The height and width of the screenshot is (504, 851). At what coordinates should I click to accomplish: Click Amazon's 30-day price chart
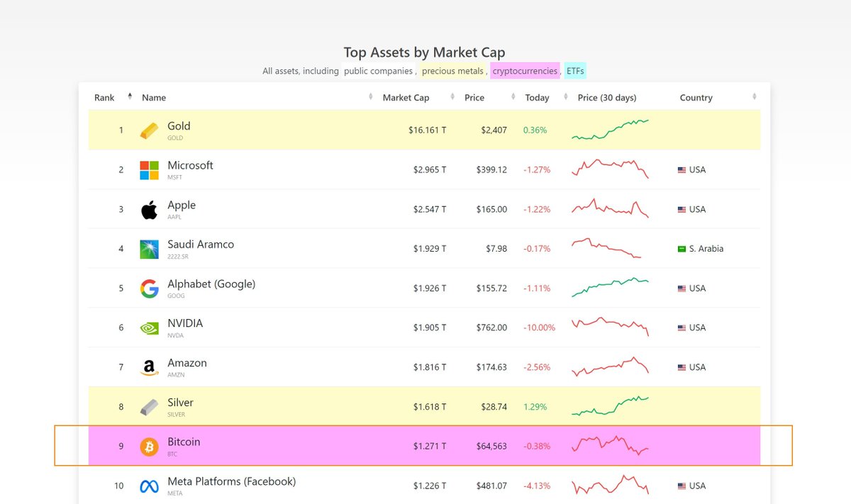pyautogui.click(x=610, y=366)
